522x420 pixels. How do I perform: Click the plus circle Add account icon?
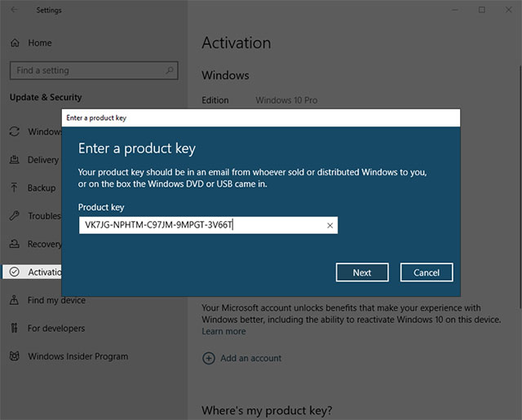pyautogui.click(x=209, y=358)
